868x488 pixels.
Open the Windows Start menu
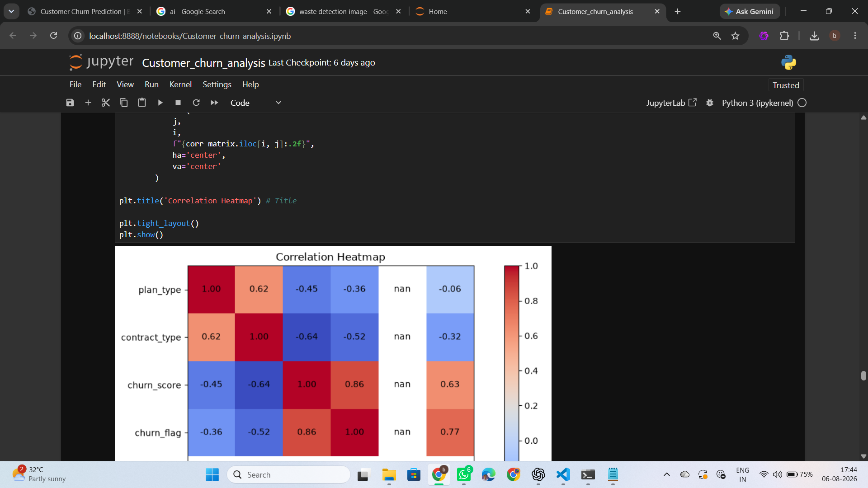click(212, 474)
